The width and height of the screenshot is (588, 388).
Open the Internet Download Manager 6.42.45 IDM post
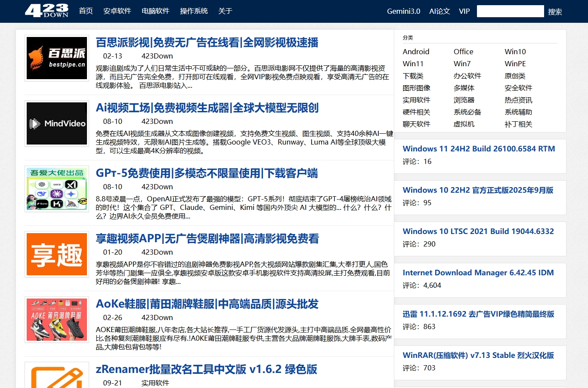(478, 272)
